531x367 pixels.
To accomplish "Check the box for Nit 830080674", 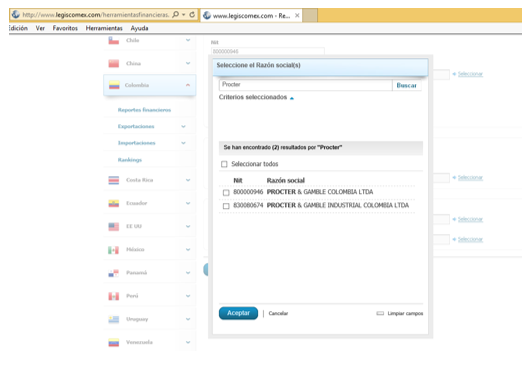I will (226, 206).
